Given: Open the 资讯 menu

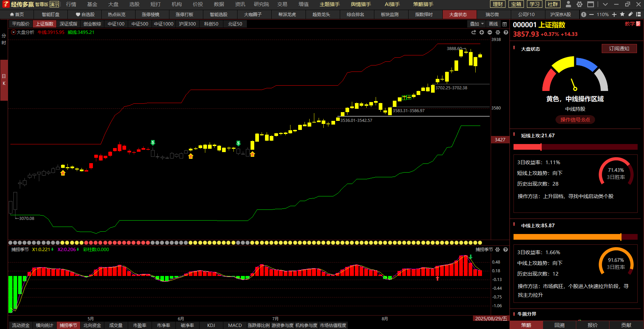Looking at the screenshot, I should pos(240,4).
